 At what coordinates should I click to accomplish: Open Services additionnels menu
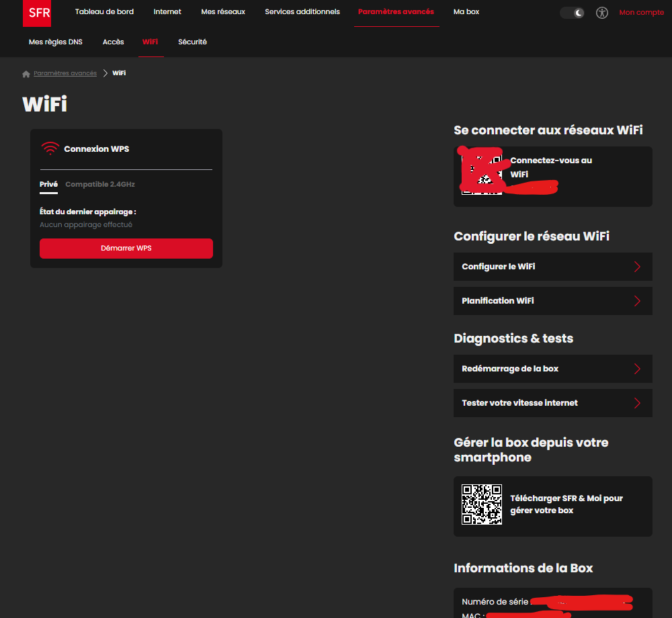pos(302,12)
